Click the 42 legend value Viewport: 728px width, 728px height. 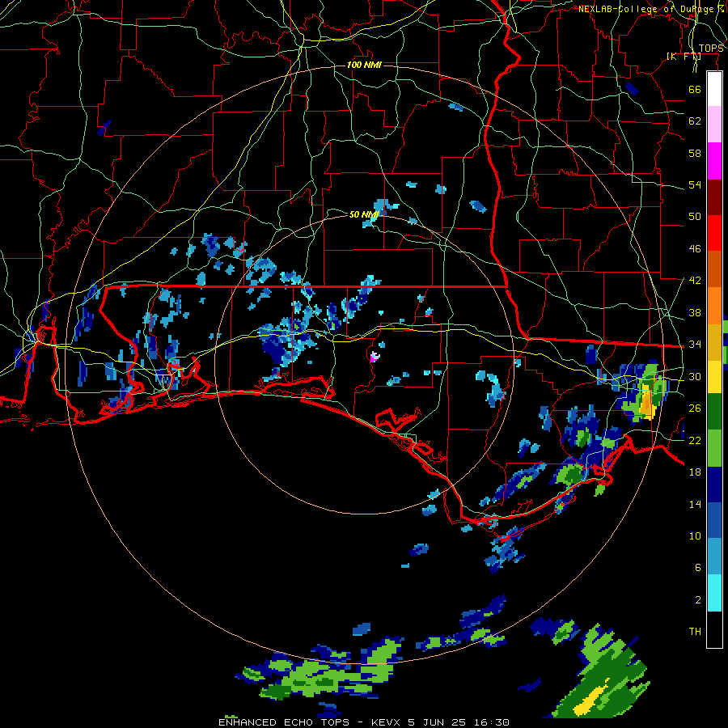pyautogui.click(x=695, y=281)
